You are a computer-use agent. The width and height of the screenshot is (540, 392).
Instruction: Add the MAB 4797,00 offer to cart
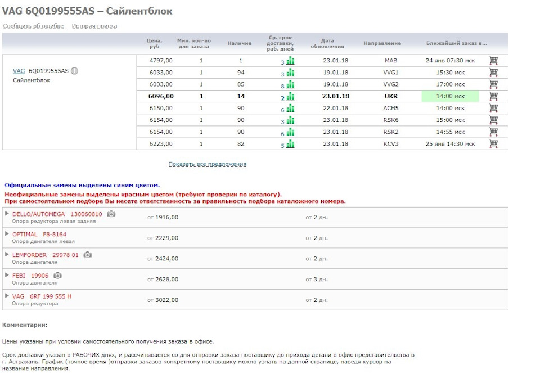493,61
